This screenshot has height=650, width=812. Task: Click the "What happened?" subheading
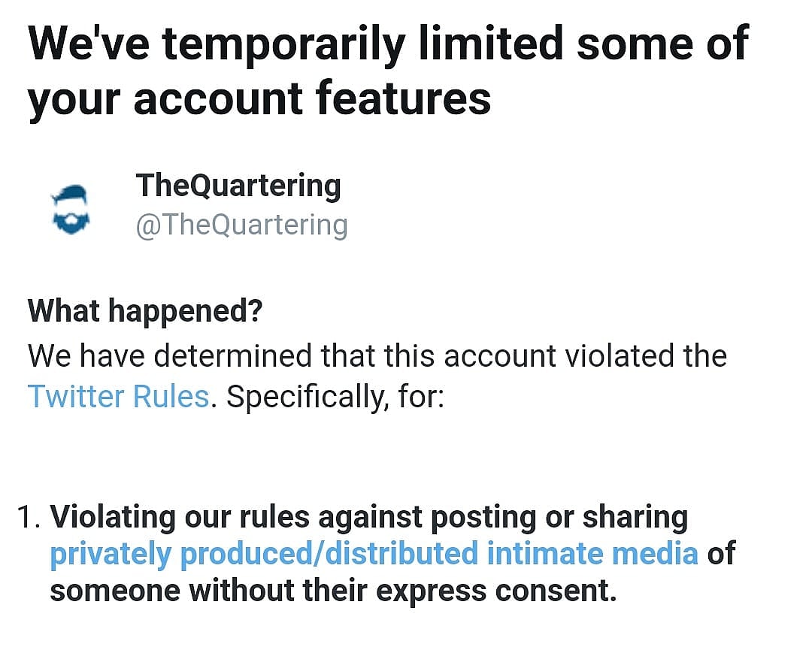(145, 311)
